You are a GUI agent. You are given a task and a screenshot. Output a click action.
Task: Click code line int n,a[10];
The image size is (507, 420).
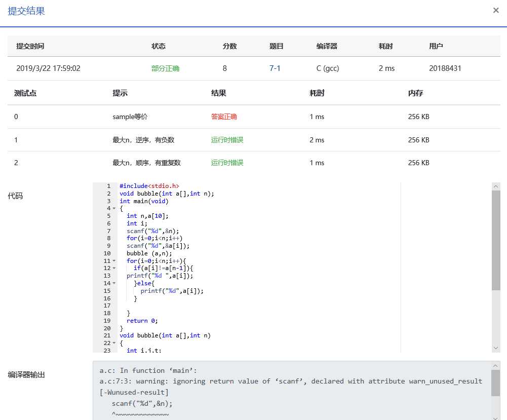point(147,216)
